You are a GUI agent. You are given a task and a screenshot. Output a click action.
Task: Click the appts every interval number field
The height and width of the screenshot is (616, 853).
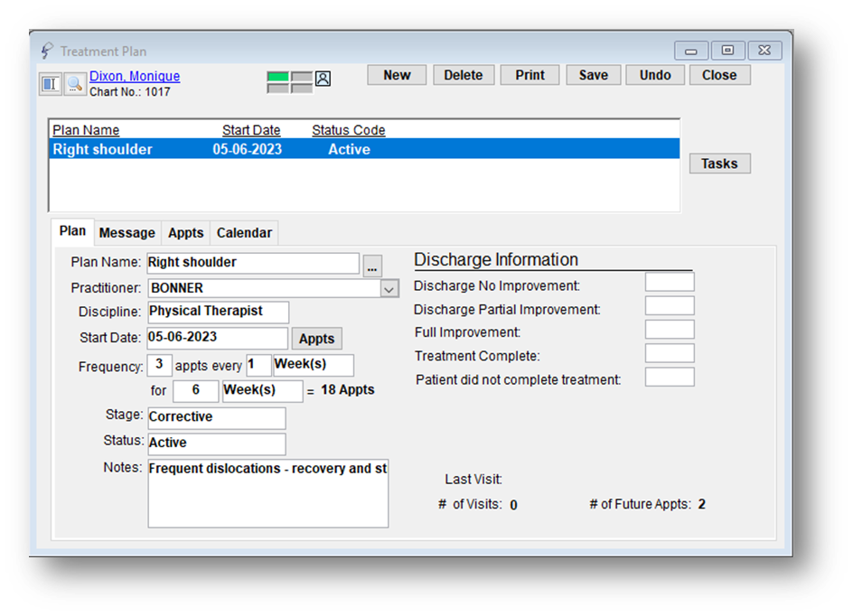[x=258, y=365]
